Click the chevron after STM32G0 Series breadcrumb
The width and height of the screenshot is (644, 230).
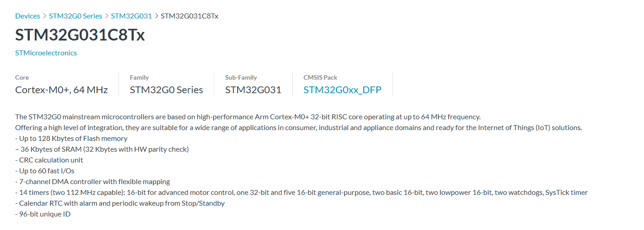click(x=107, y=16)
